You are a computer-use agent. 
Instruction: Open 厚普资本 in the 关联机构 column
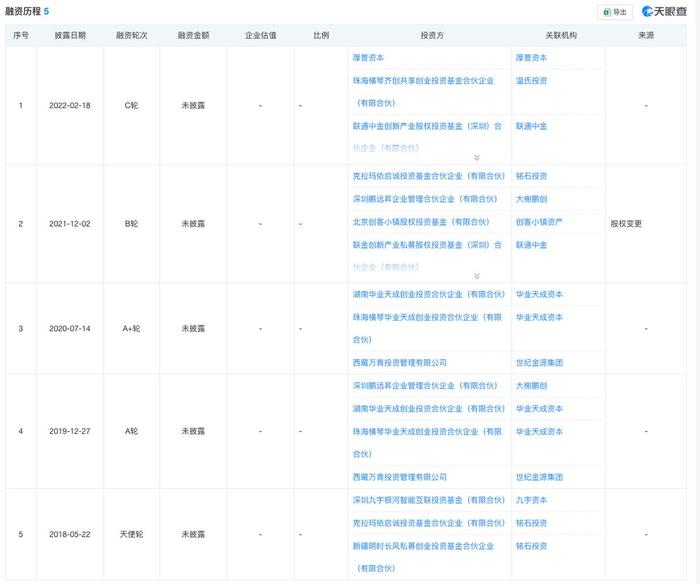coord(531,58)
